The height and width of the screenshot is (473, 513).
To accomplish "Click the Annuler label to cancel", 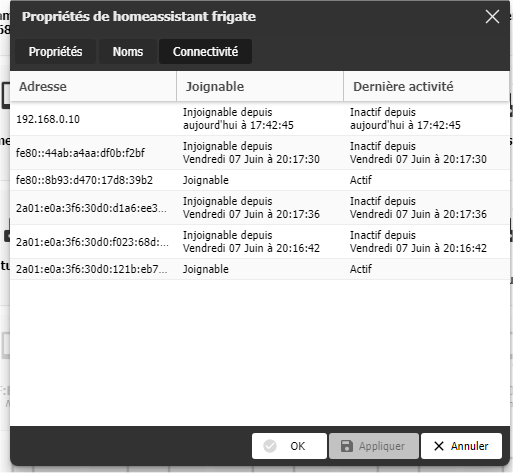I will [469, 446].
